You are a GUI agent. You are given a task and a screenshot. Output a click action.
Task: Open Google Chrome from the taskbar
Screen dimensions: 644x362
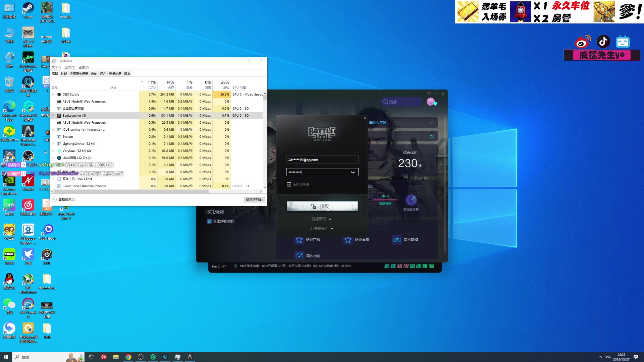128,357
